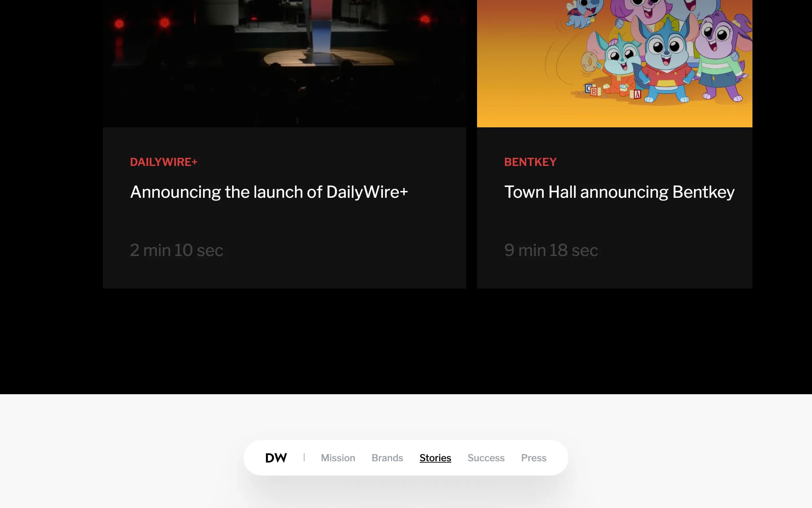Screen dimensions: 812x508
Task: Jump to the Success section
Action: click(x=486, y=458)
